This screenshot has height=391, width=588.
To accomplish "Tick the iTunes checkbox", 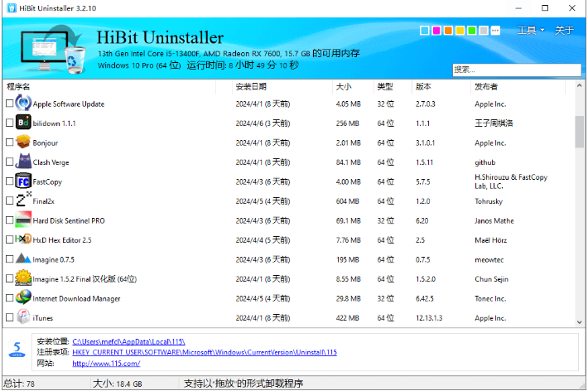I will (x=10, y=317).
